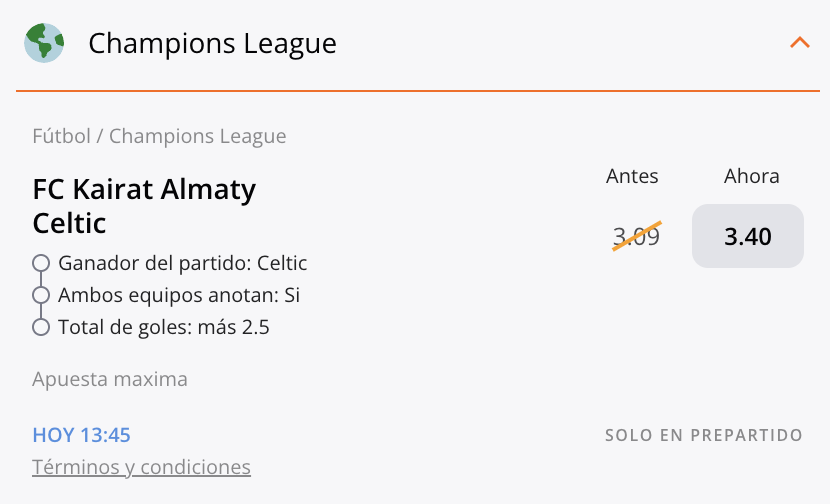Screen dimensions: 830x504
Task: Click the Champions League header title
Action: point(212,44)
